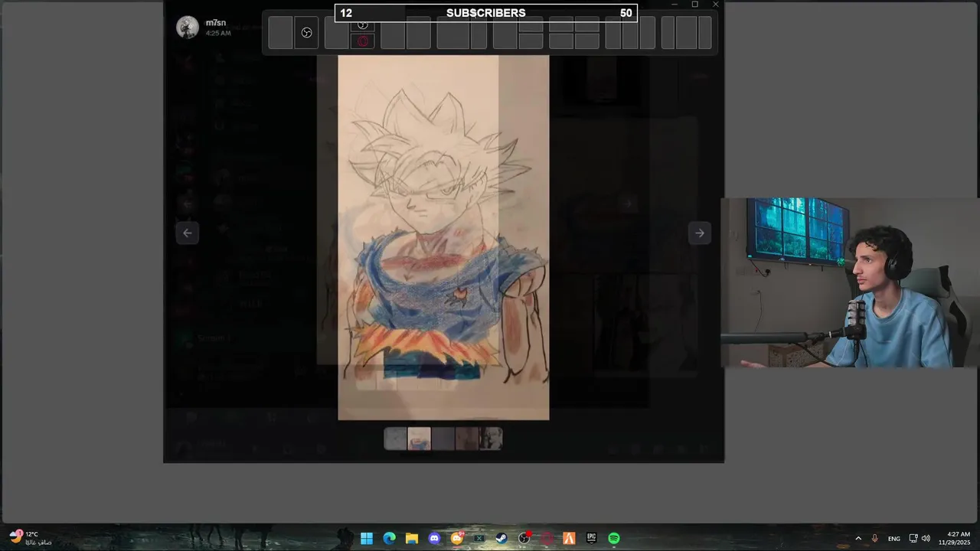Switch the ENG input language
This screenshot has width=980, height=551.
point(893,539)
